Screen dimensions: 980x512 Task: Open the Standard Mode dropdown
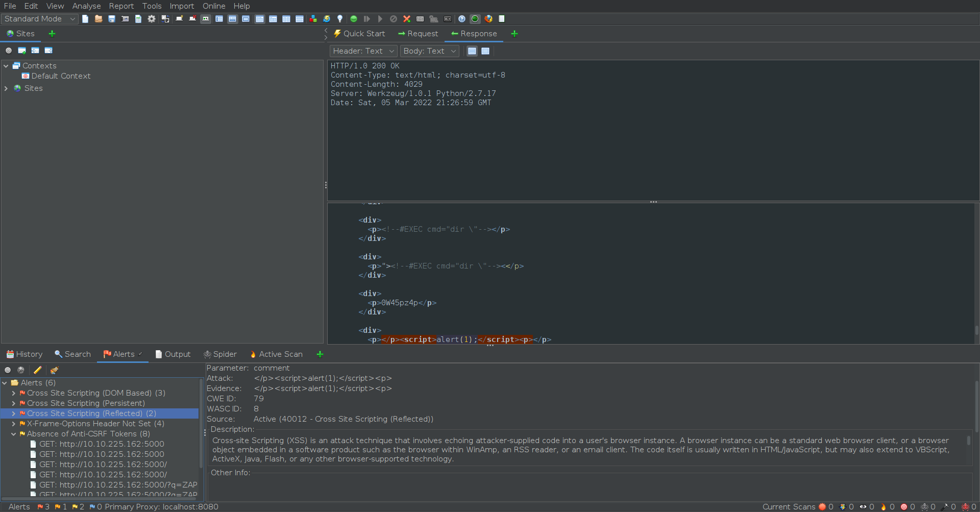tap(40, 19)
